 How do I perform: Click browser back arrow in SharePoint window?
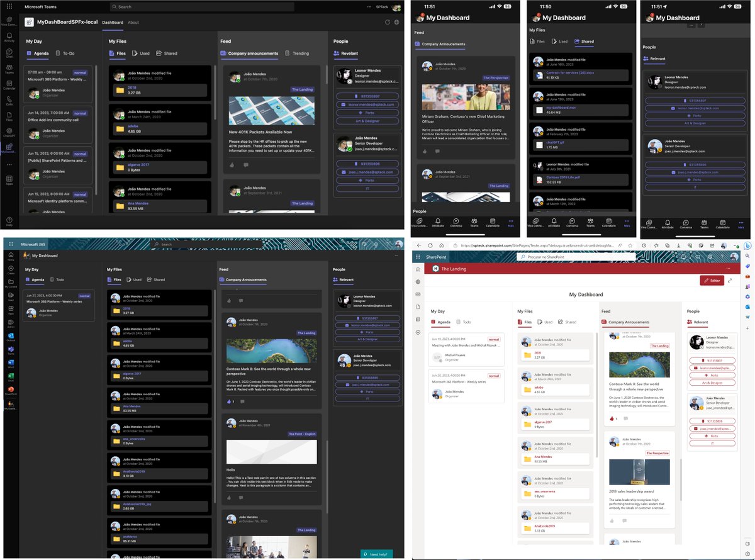418,245
